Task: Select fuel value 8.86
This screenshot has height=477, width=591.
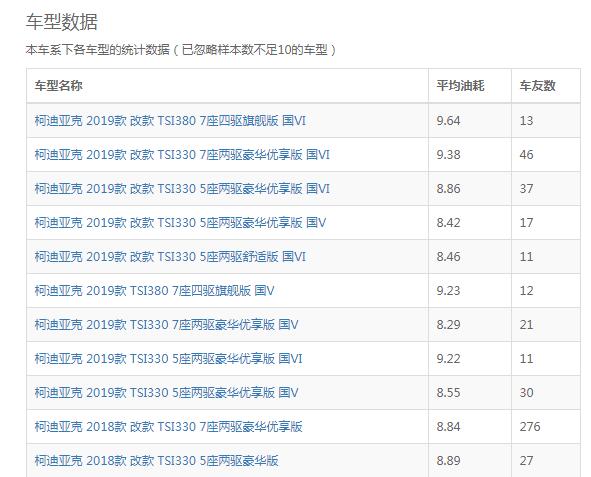Action: [448, 188]
